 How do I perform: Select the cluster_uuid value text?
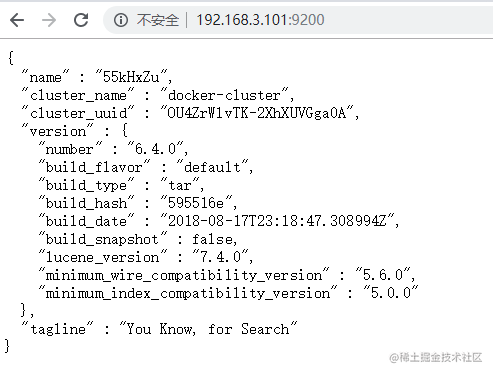pyautogui.click(x=256, y=113)
